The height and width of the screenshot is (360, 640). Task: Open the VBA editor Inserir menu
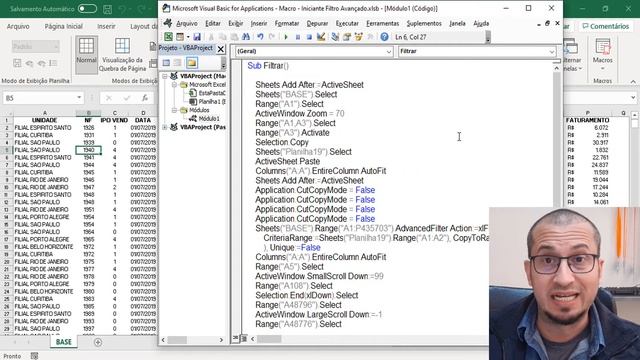(x=259, y=24)
